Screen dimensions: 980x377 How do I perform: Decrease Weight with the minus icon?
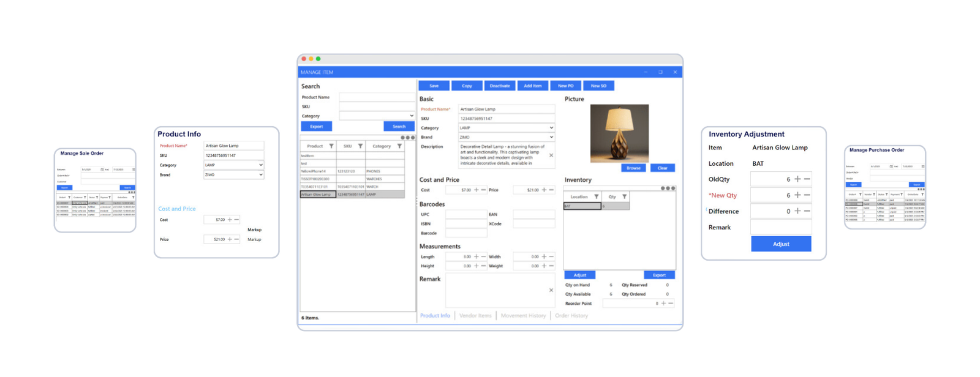(551, 266)
